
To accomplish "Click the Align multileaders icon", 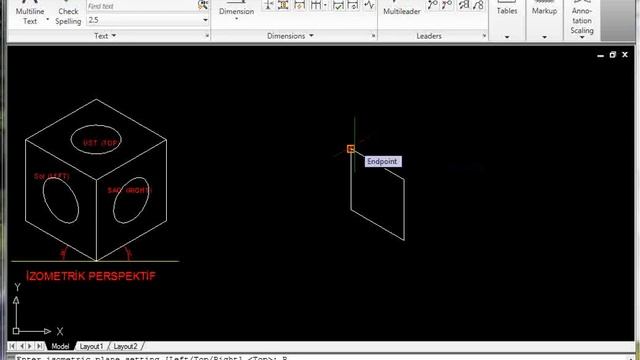I will [x=464, y=5].
